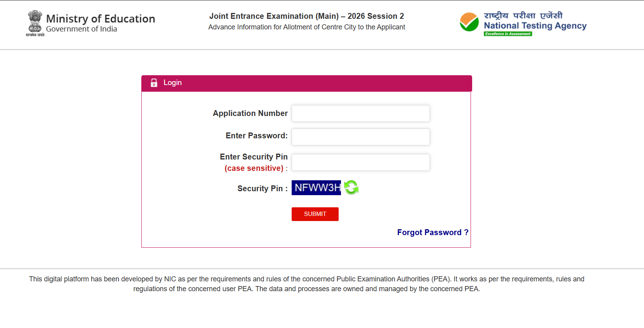Click into the Enter Password field
644x328 pixels.
(360, 137)
